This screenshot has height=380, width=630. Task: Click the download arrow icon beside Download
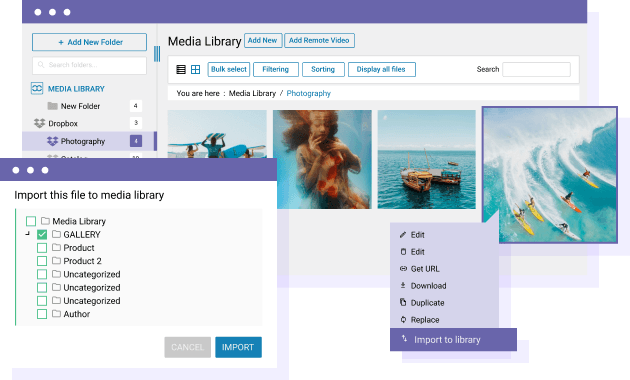pyautogui.click(x=403, y=285)
